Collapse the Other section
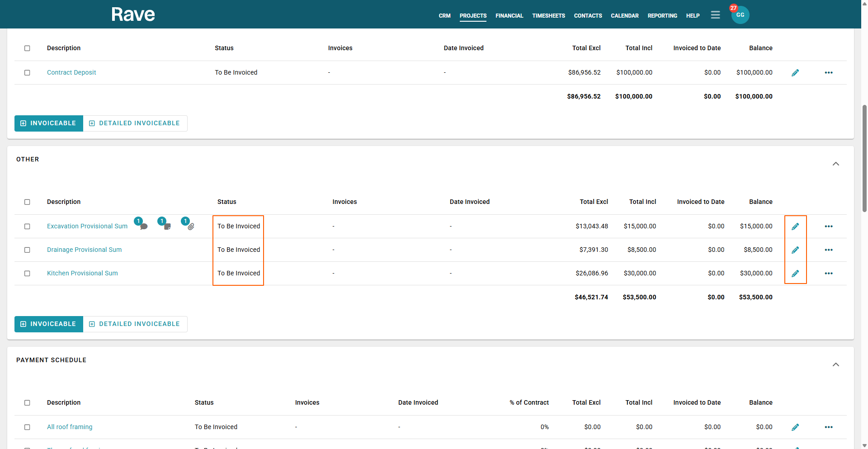Viewport: 868px width, 449px height. [835, 164]
